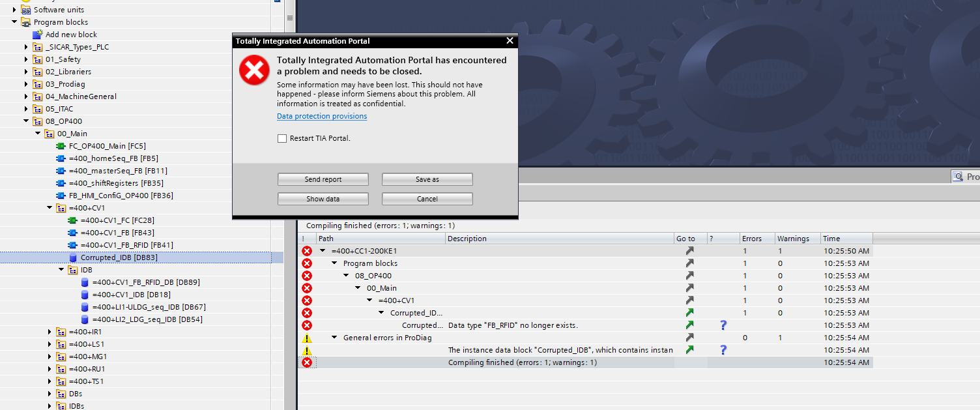Enable the Restart TIA Portal checkbox
This screenshot has width=980, height=410.
point(282,138)
